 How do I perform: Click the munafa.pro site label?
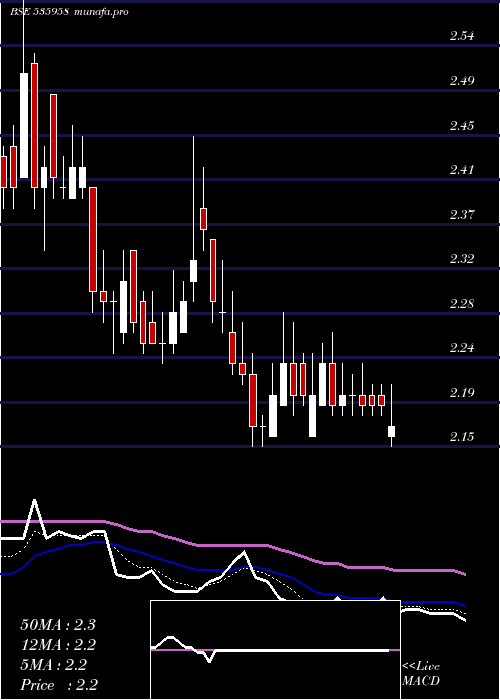[x=100, y=12]
